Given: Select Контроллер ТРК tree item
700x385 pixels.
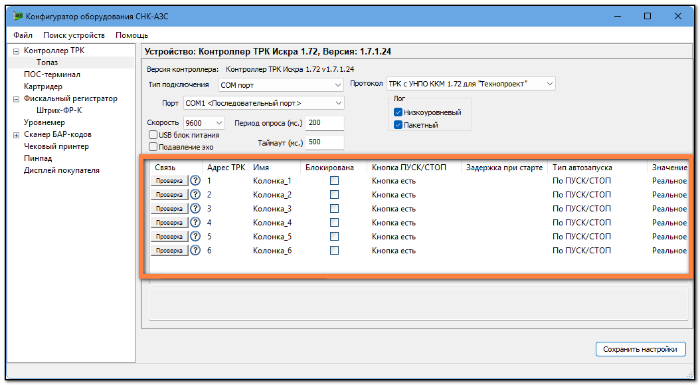Looking at the screenshot, I should click(54, 50).
